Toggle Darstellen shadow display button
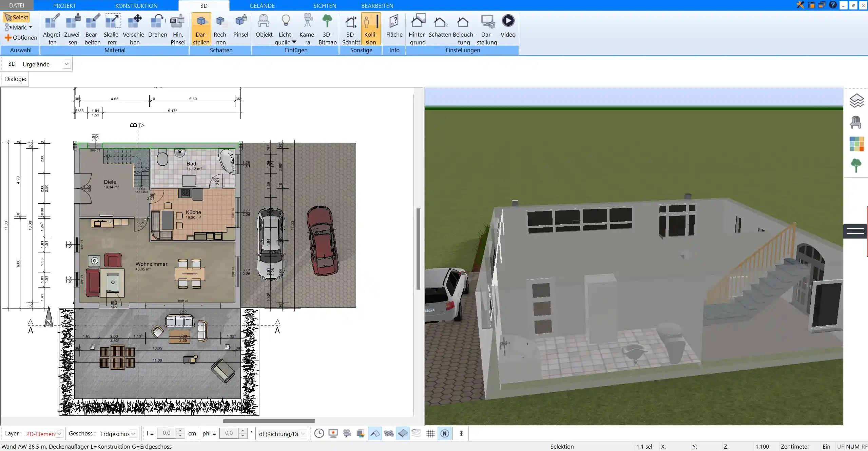This screenshot has height=451, width=868. pyautogui.click(x=201, y=29)
